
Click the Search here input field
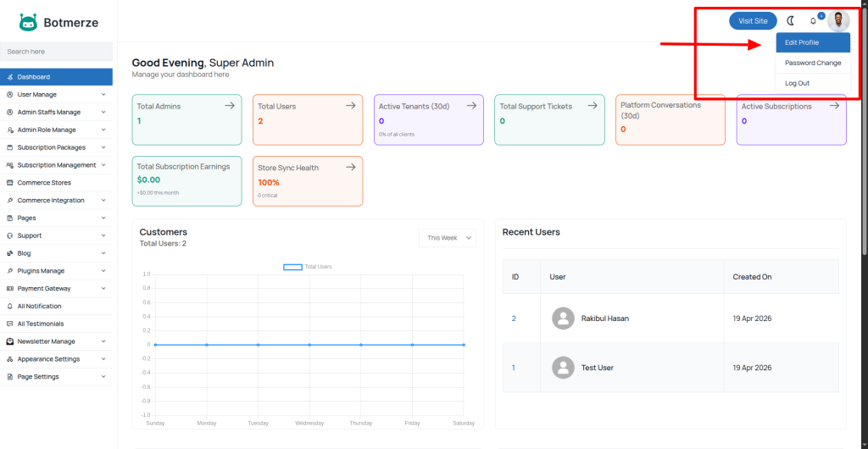[x=56, y=52]
